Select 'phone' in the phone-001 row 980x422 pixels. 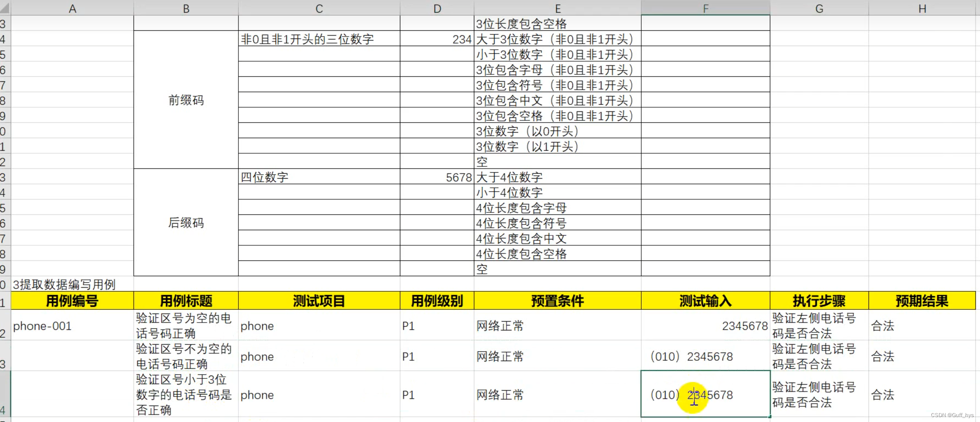[319, 325]
